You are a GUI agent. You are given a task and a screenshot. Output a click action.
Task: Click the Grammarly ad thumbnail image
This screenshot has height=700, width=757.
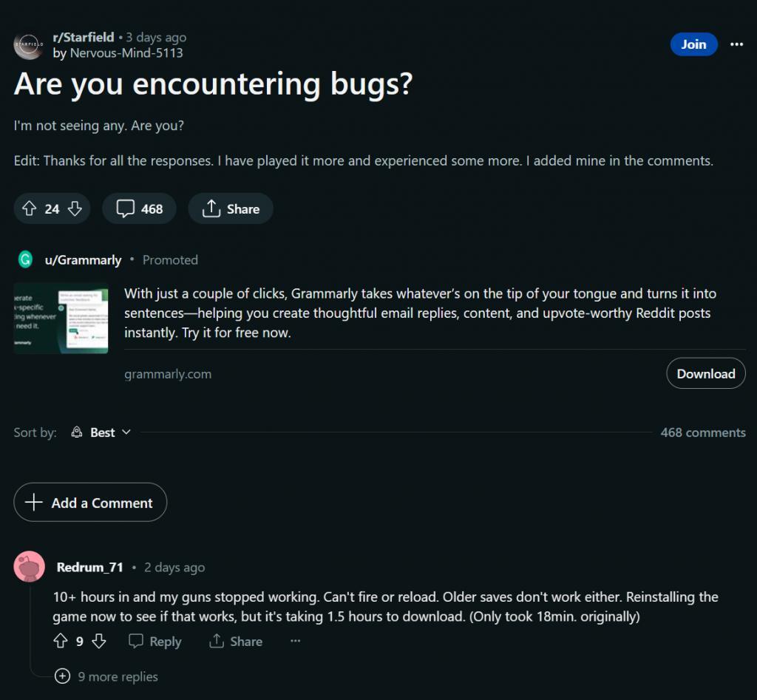click(x=61, y=318)
